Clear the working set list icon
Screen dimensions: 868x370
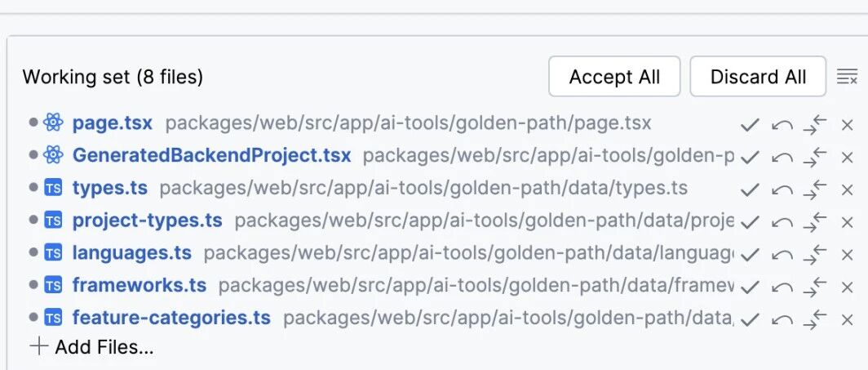[x=848, y=77]
